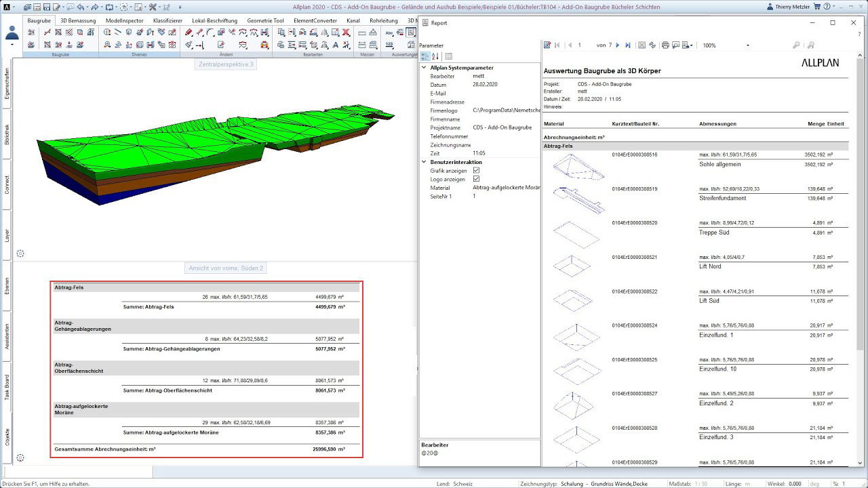
Task: Click the user profile avatar icon
Action: [12, 32]
